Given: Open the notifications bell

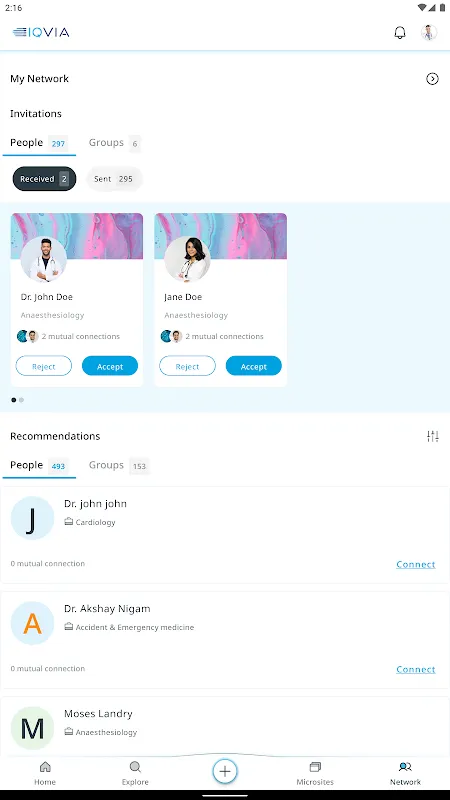Looking at the screenshot, I should pyautogui.click(x=400, y=33).
